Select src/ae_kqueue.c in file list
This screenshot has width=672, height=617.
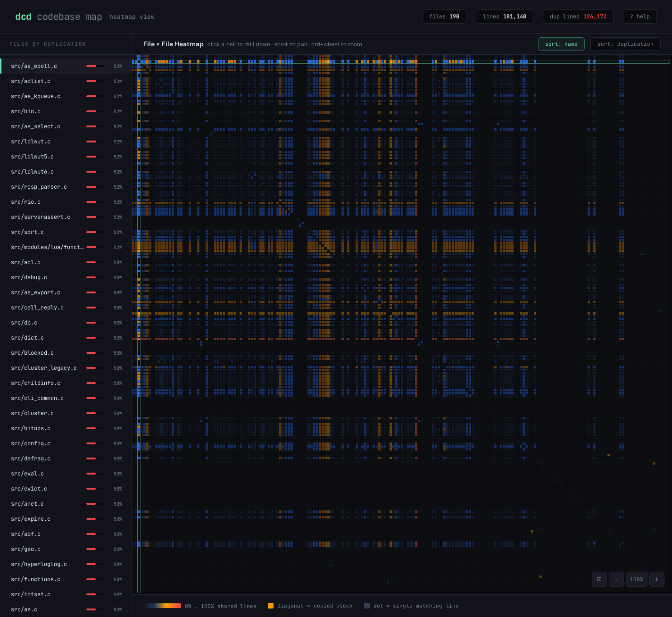(66, 96)
